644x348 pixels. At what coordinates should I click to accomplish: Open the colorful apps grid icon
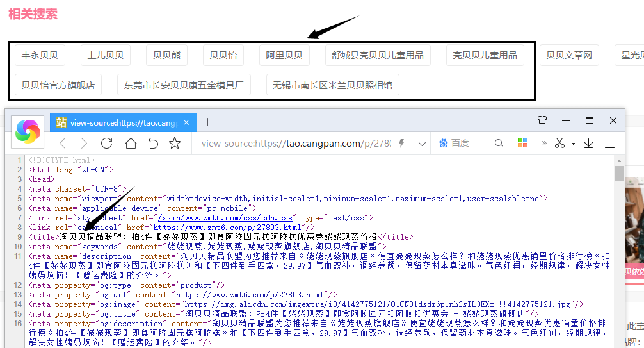[x=522, y=143]
